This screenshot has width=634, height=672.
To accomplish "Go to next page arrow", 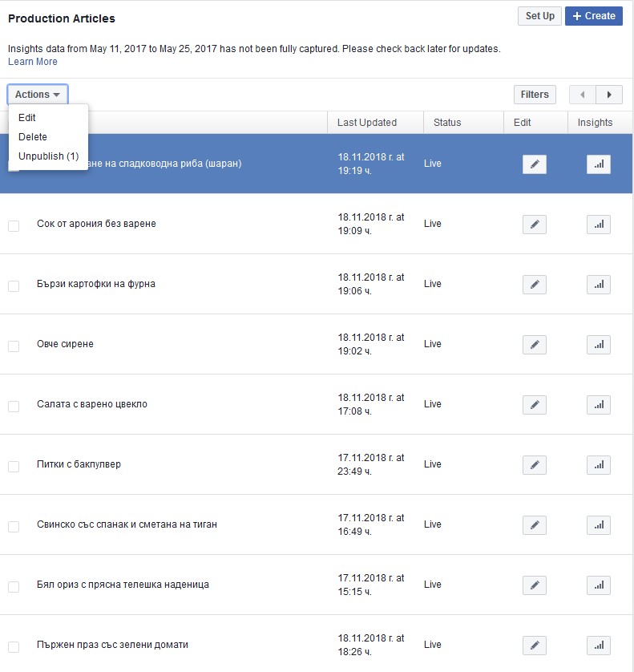I will (609, 95).
